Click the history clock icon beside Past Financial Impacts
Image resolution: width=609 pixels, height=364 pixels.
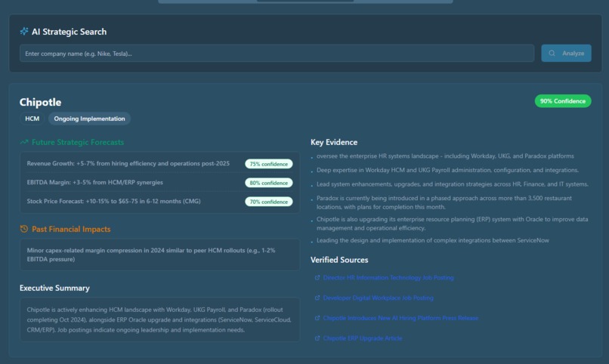pyautogui.click(x=24, y=229)
